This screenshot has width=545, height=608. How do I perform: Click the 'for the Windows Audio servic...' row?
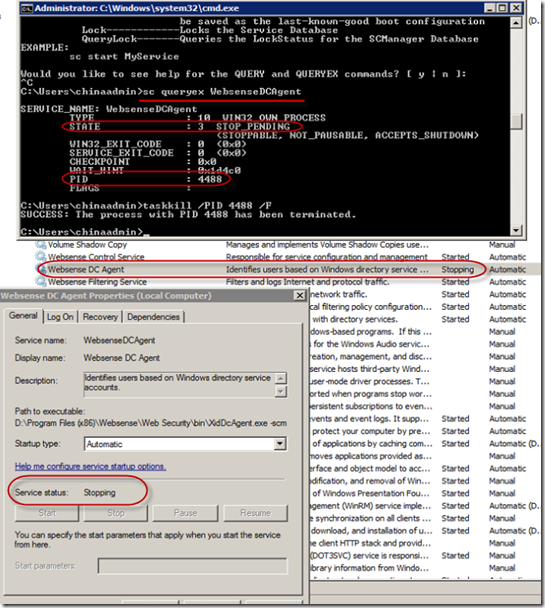coord(424,344)
